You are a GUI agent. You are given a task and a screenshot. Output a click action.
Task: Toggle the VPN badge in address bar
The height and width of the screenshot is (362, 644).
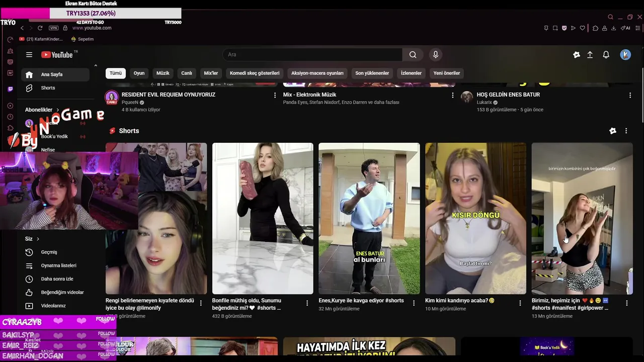(x=54, y=28)
